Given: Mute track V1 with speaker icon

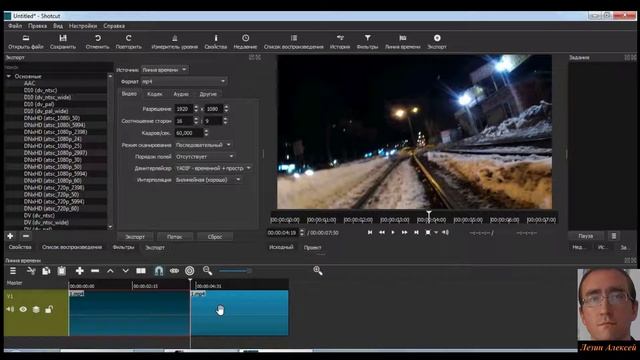Looking at the screenshot, I should point(10,309).
